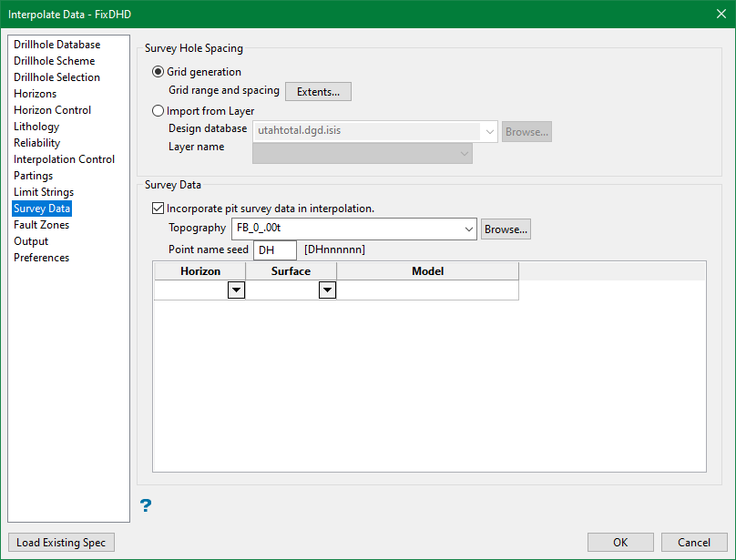Image resolution: width=736 pixels, height=560 pixels.
Task: Open the Horizon column dropdown arrow
Action: click(236, 290)
